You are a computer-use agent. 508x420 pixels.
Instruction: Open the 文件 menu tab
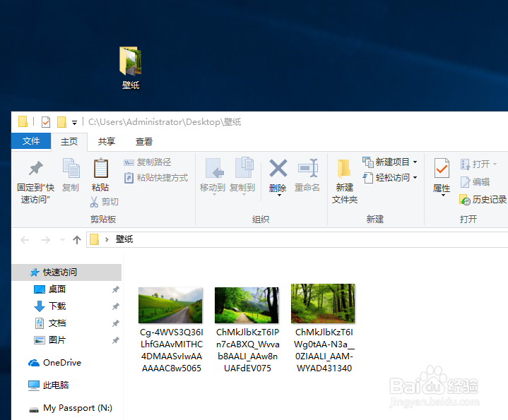click(31, 141)
